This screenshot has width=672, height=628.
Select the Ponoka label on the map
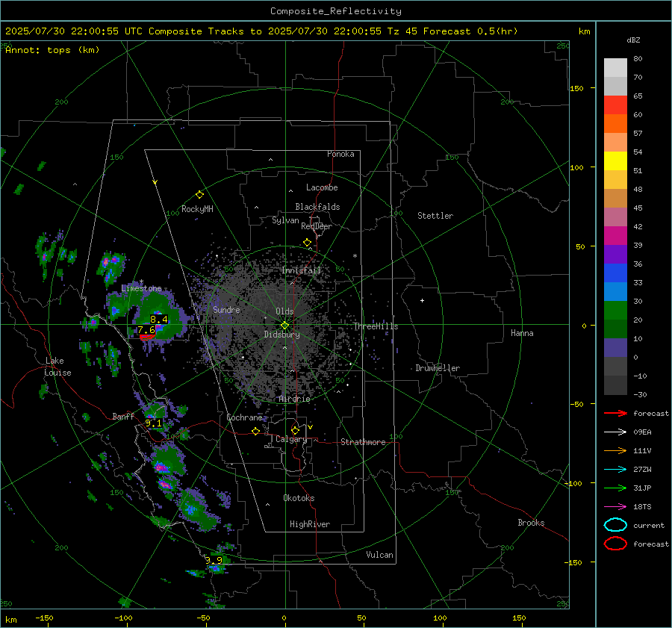pyautogui.click(x=340, y=155)
